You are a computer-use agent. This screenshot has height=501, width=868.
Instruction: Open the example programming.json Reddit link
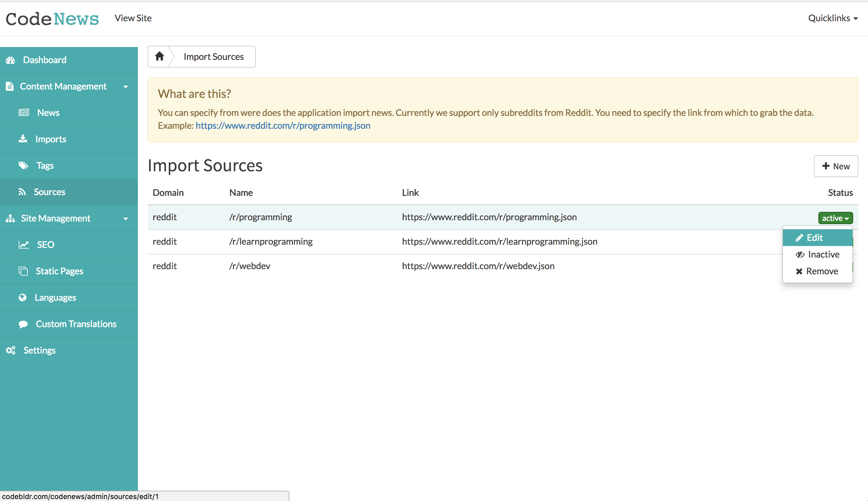(x=283, y=126)
